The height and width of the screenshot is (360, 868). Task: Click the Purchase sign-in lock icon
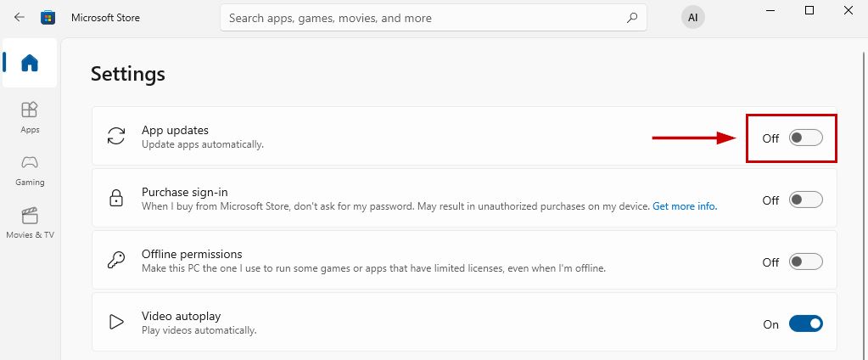pyautogui.click(x=116, y=199)
